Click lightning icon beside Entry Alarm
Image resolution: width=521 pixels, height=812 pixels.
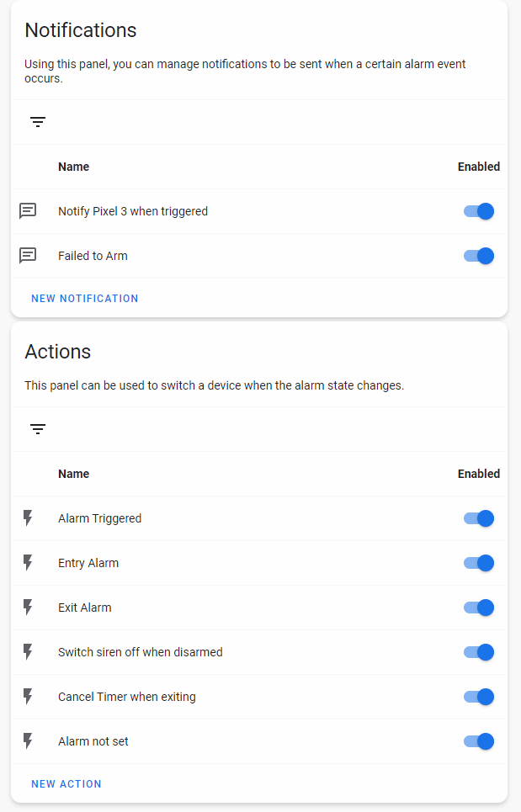point(28,563)
